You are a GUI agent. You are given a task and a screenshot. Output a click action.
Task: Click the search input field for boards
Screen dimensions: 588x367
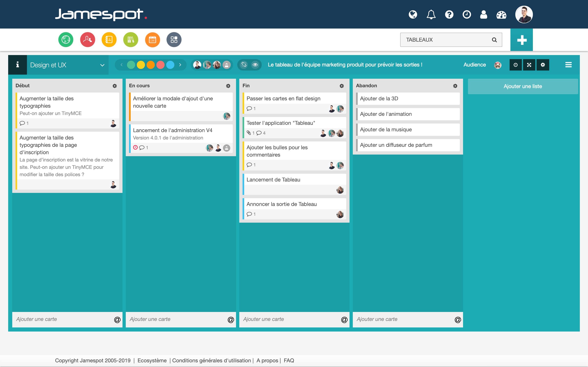444,40
